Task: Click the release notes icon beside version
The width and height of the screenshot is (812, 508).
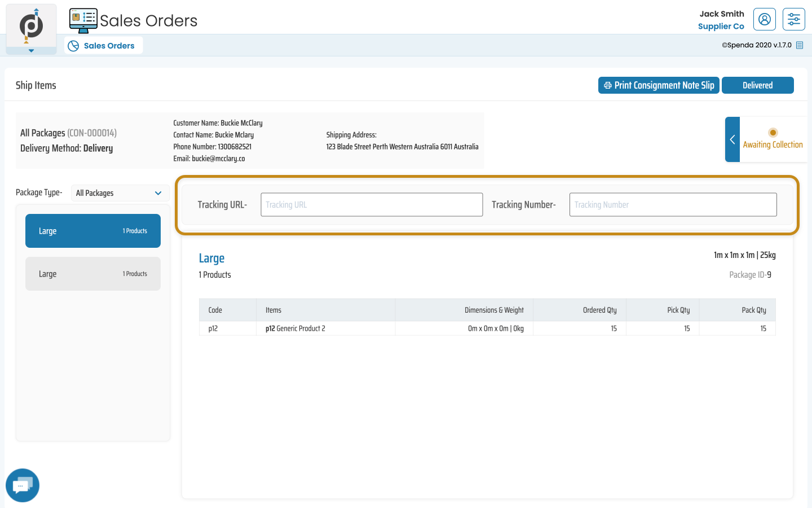Action: click(800, 45)
